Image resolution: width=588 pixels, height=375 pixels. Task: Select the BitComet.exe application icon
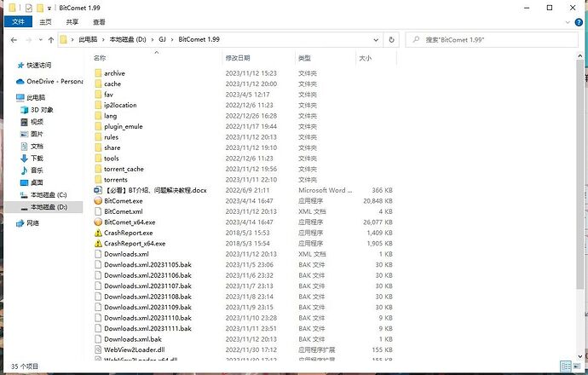98,200
